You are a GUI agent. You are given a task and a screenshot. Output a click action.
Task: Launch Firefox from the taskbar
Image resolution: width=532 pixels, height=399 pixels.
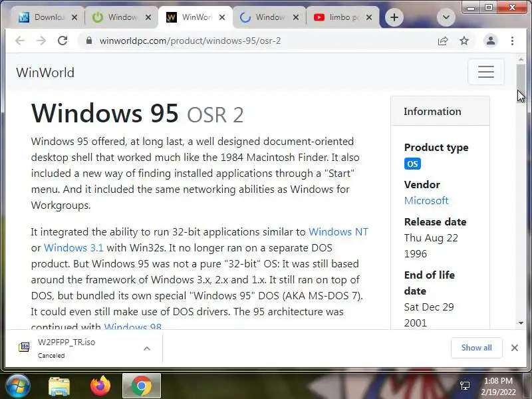(x=100, y=386)
